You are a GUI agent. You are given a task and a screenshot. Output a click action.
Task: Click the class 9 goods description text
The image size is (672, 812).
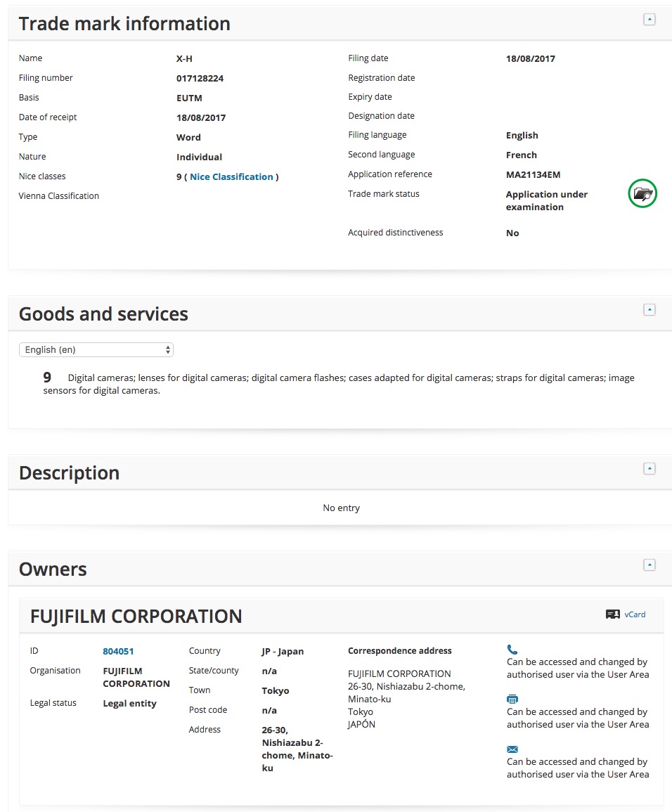coord(337,384)
